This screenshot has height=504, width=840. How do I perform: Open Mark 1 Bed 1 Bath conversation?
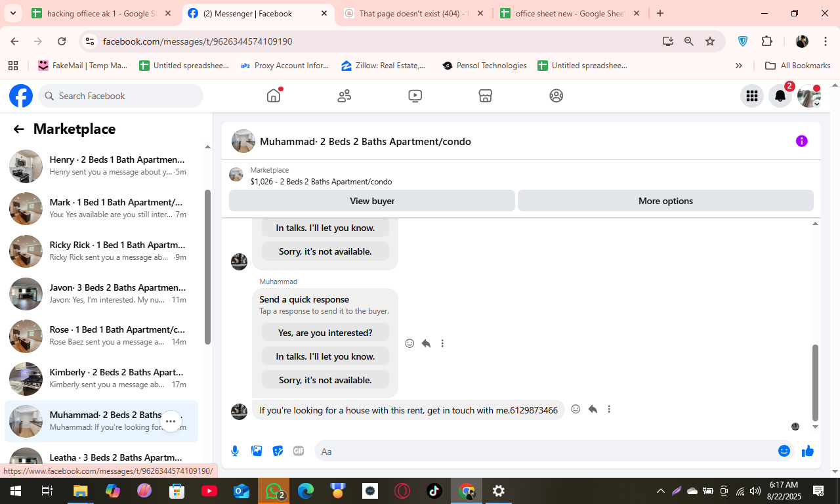point(102,208)
